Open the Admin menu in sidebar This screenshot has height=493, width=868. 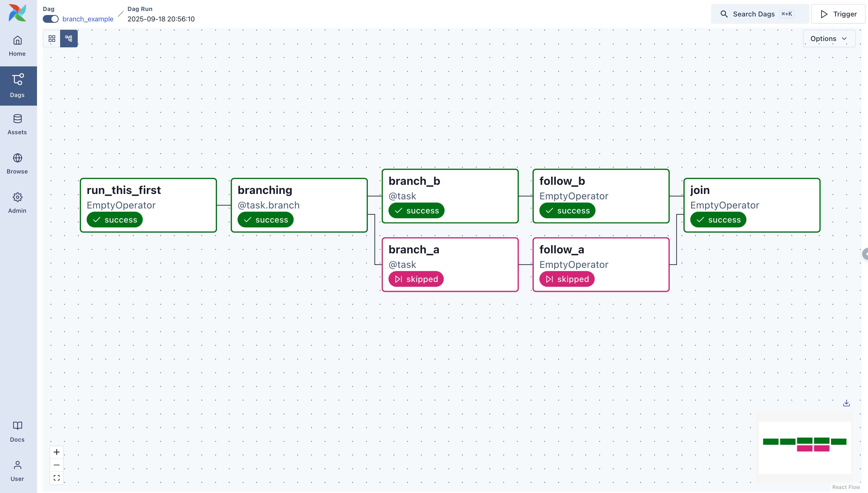tap(17, 203)
